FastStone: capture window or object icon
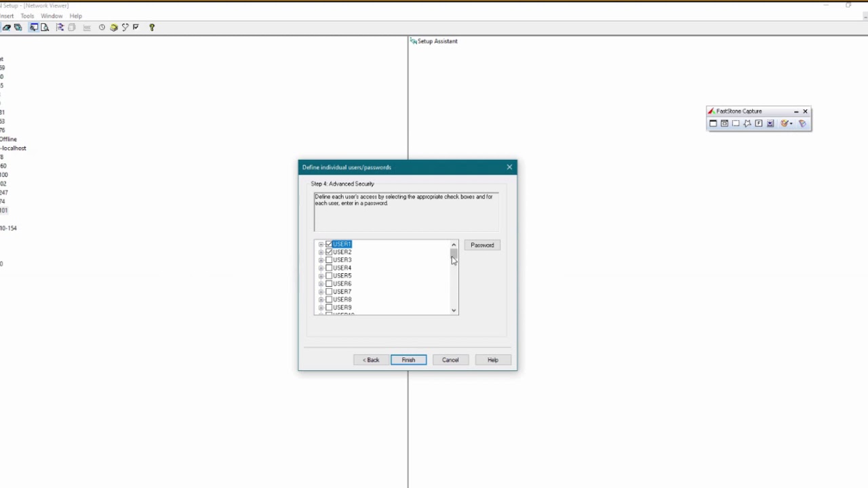 tap(724, 123)
